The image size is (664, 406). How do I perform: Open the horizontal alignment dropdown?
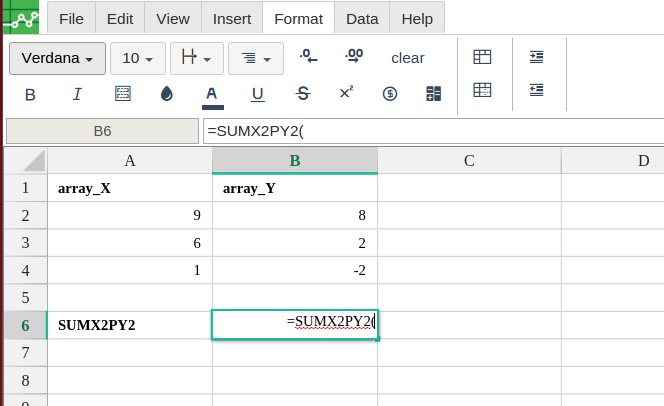coord(196,58)
